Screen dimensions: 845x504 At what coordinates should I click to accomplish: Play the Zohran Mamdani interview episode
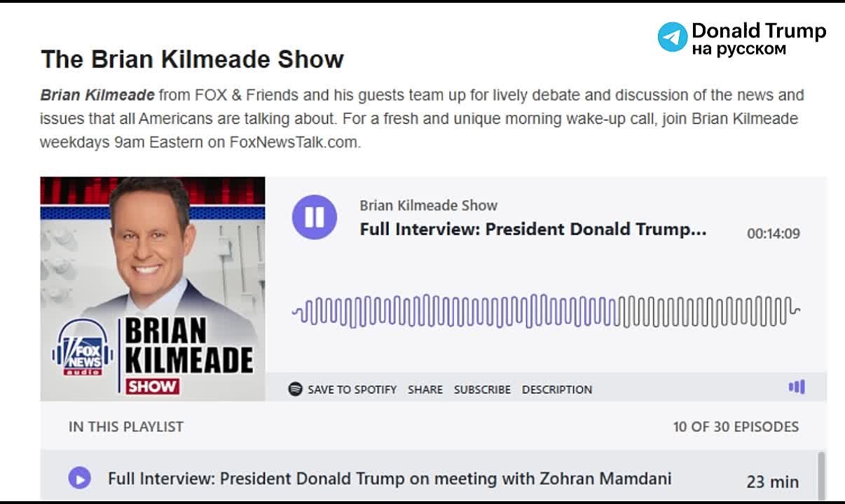click(x=79, y=479)
